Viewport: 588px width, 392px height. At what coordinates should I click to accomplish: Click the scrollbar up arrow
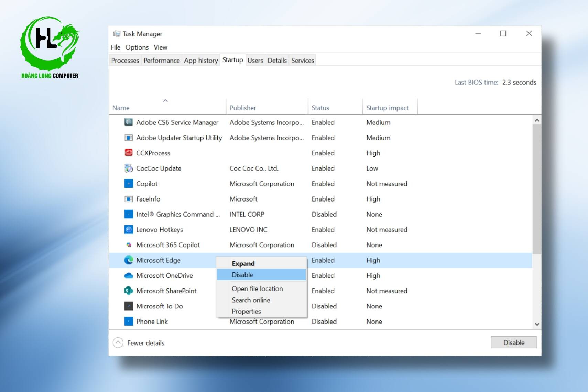(537, 120)
